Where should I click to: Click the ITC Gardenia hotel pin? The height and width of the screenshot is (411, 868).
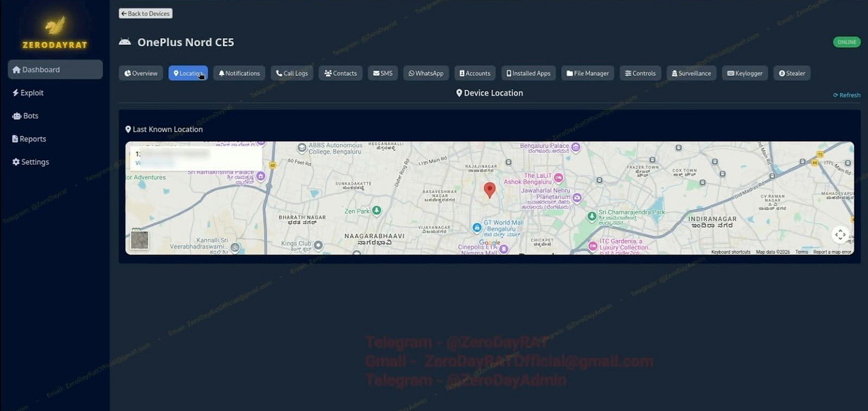coord(593,246)
